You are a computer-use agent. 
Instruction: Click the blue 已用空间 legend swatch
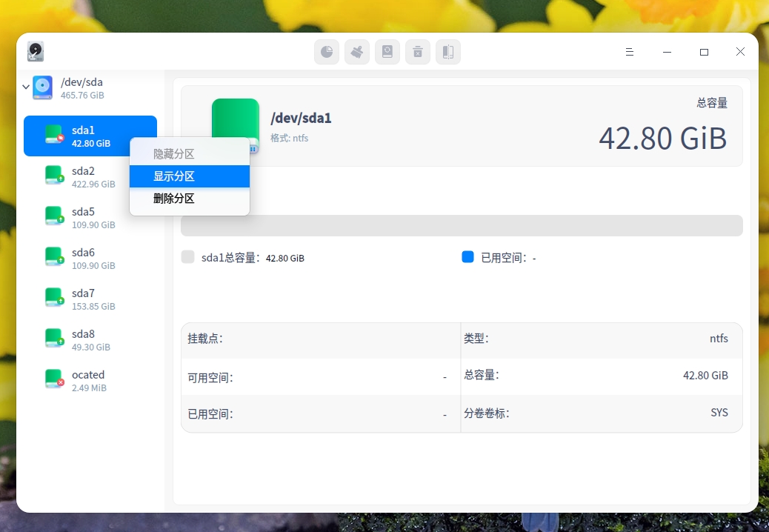[468, 257]
